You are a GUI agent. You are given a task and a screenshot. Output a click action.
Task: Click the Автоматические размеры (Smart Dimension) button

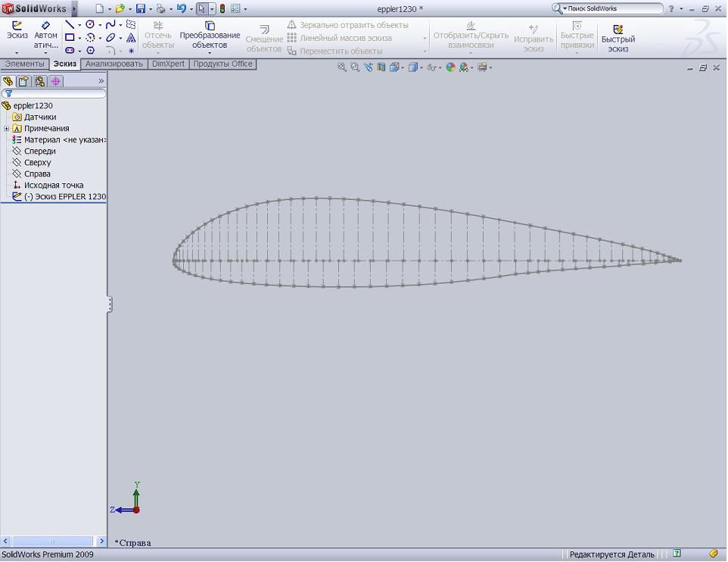click(45, 35)
